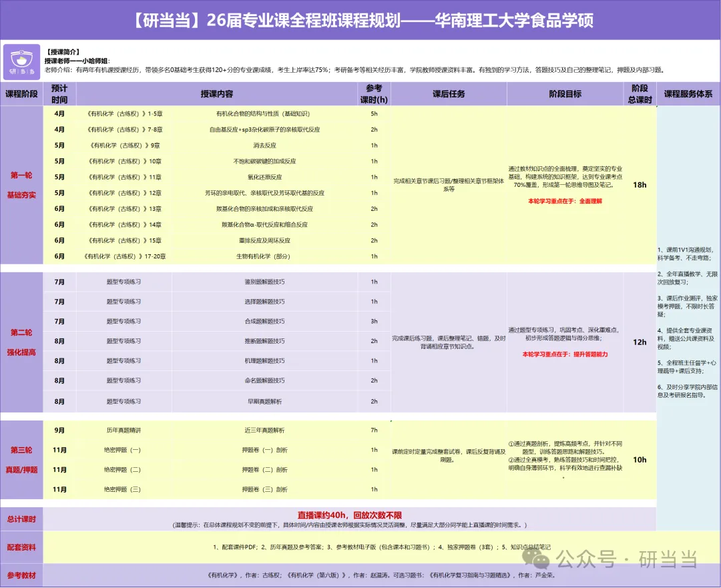Click the 授课内容 column header
Screen dimensions: 721x588
(x=216, y=94)
